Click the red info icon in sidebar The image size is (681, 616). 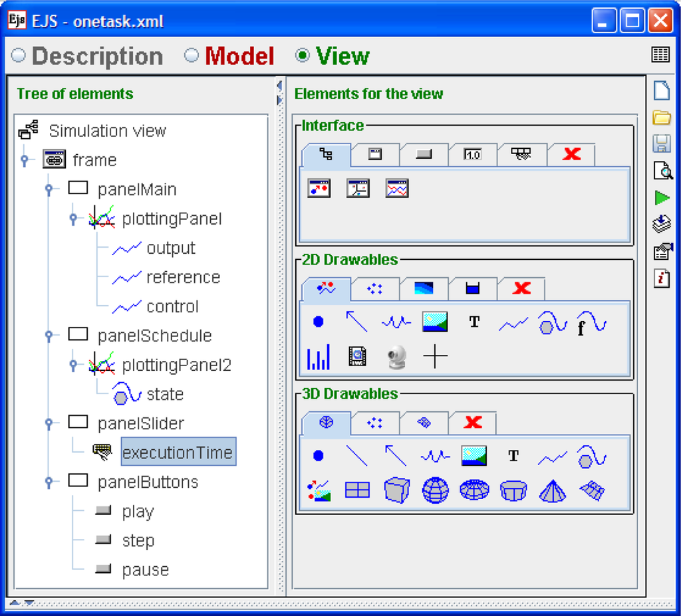point(661,278)
